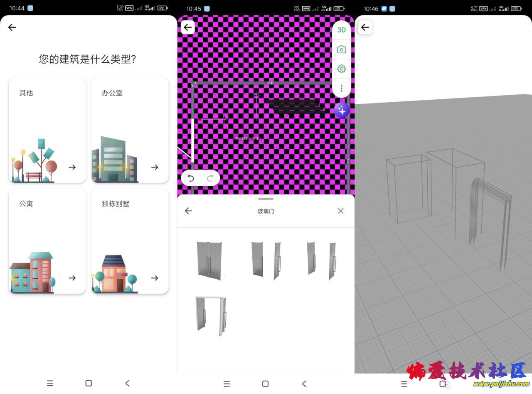Image resolution: width=532 pixels, height=394 pixels.
Task: Close the 玻璃门 door panel
Action: pos(340,211)
